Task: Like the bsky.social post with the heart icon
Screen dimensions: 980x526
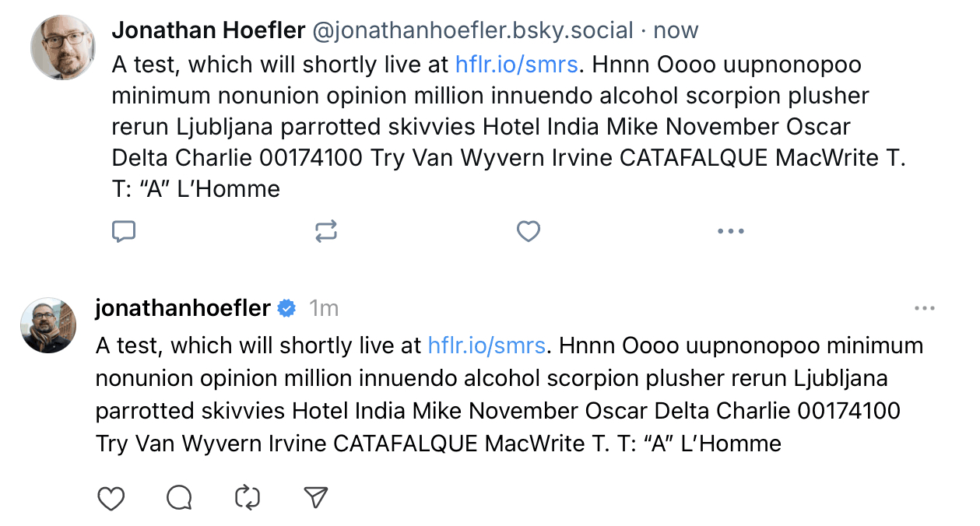Action: [x=529, y=231]
